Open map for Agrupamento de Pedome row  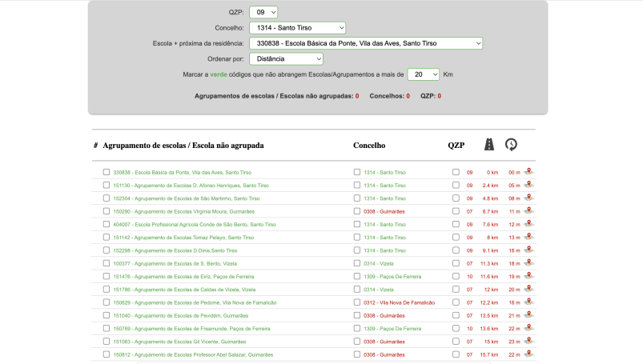click(528, 302)
